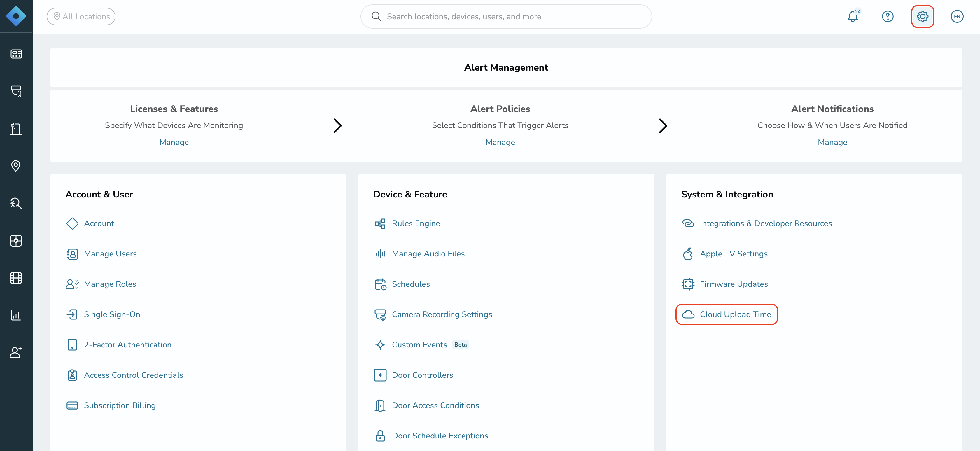980x451 pixels.
Task: Open Integrations & Developer Resources link
Action: [765, 223]
